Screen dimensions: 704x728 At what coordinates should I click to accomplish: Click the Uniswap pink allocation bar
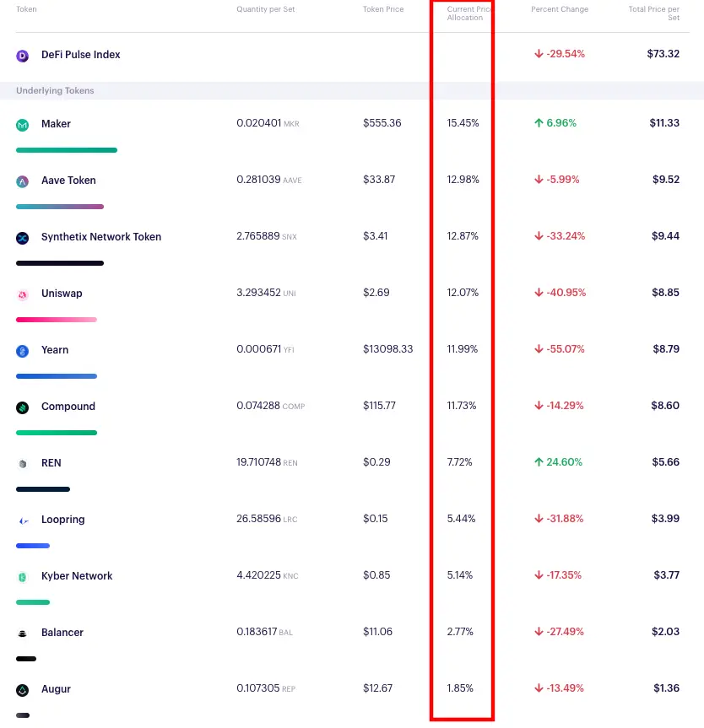pyautogui.click(x=57, y=320)
